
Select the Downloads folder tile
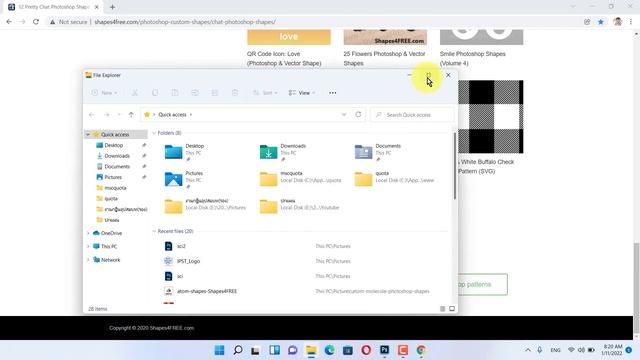tap(284, 152)
